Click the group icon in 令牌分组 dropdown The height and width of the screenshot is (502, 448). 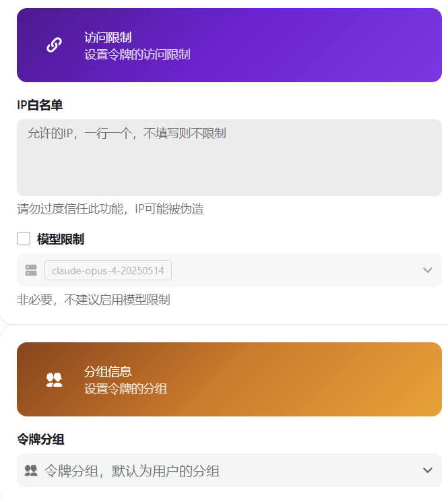tap(31, 470)
